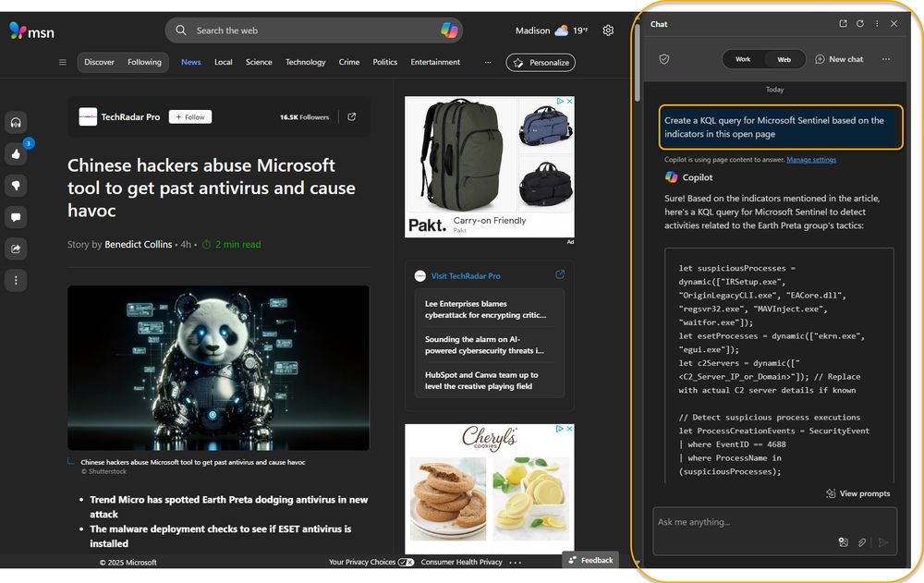This screenshot has width=924, height=583.
Task: Open Visit TechRadar Pro link
Action: (466, 276)
